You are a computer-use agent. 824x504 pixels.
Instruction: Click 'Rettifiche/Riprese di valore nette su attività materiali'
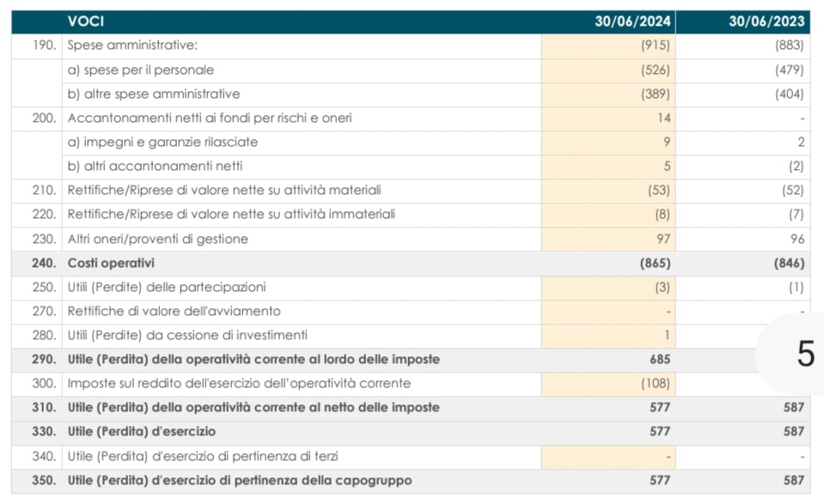(x=224, y=190)
